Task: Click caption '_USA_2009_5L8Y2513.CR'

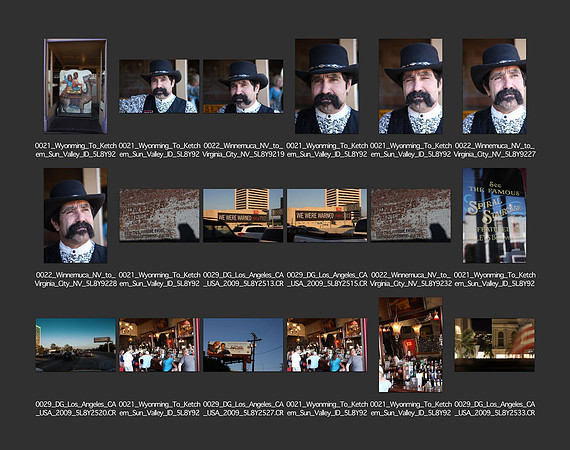Action: coord(243,284)
